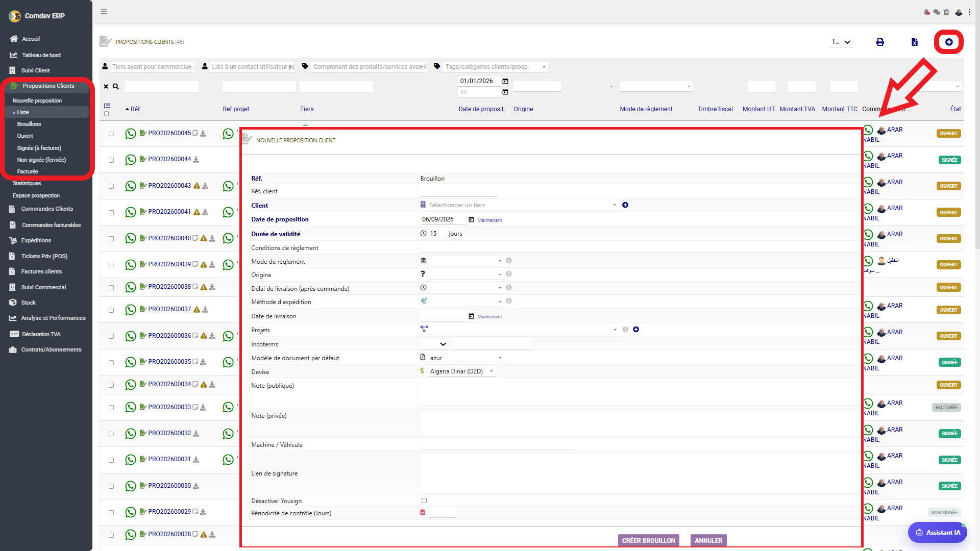
Task: Open calendar icon for Date de proposition
Action: tap(471, 220)
